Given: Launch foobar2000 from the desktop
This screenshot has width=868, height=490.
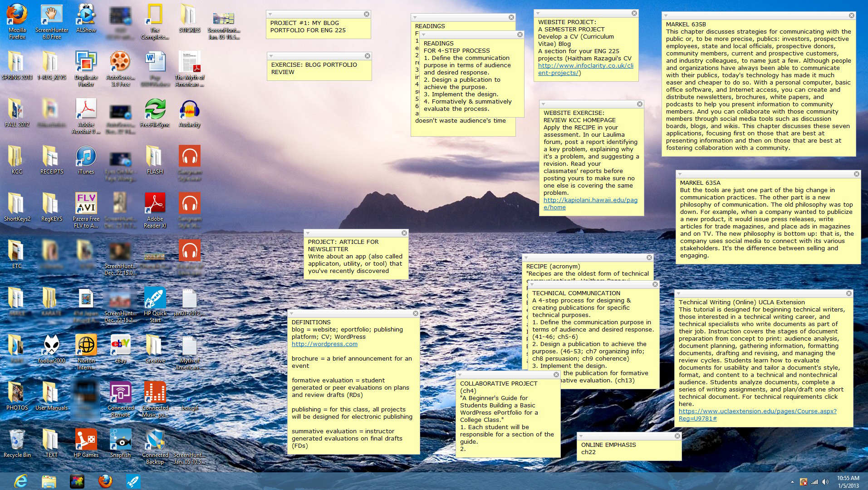Looking at the screenshot, I should [x=51, y=346].
